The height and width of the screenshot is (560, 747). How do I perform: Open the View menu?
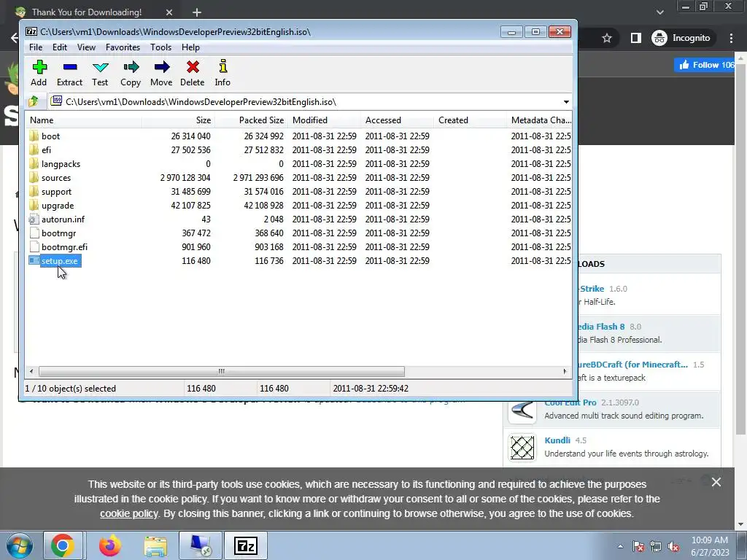pos(86,47)
